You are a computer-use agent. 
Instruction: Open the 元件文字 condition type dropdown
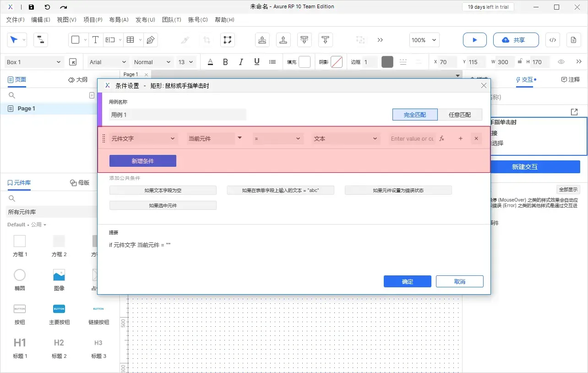(x=143, y=138)
